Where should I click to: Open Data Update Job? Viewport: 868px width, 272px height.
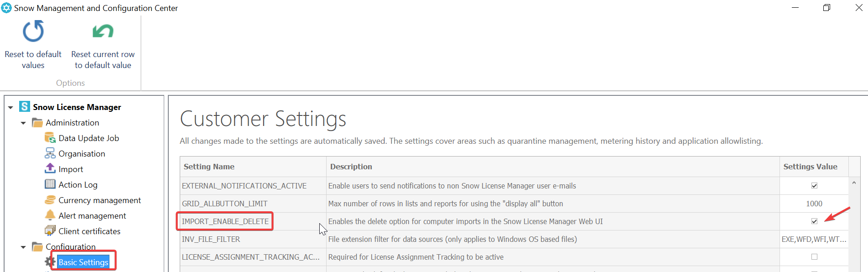[88, 138]
